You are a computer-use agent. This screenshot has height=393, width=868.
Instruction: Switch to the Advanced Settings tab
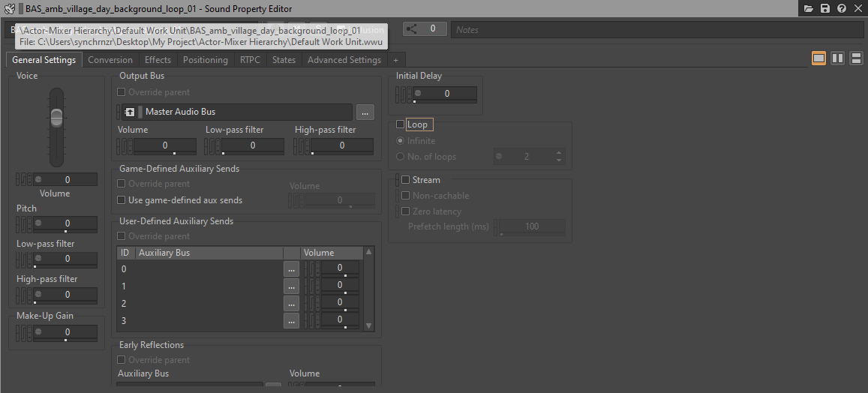[344, 60]
